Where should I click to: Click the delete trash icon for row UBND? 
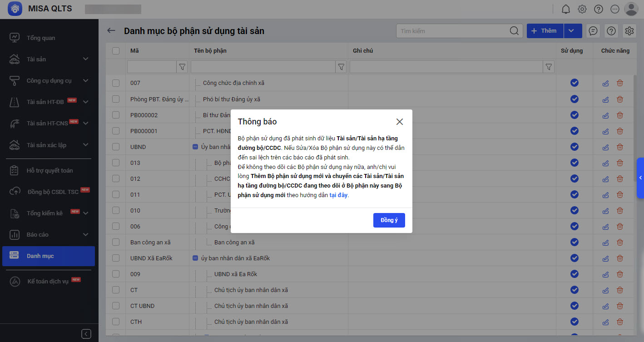620,147
